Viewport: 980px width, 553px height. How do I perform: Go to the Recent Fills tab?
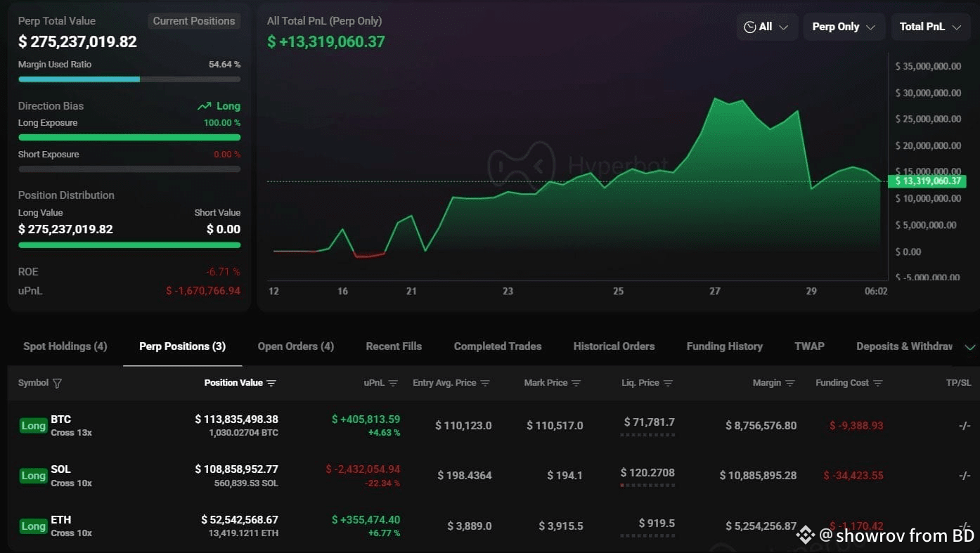394,346
